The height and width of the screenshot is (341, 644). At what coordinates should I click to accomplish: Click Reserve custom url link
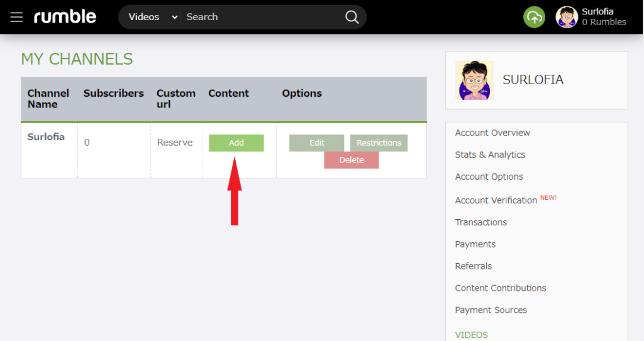tap(175, 143)
